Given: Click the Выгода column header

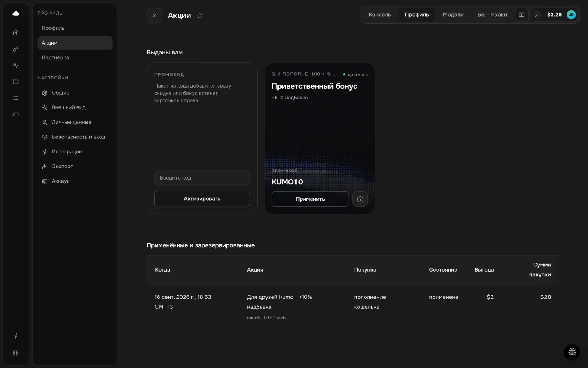Looking at the screenshot, I should (x=484, y=270).
